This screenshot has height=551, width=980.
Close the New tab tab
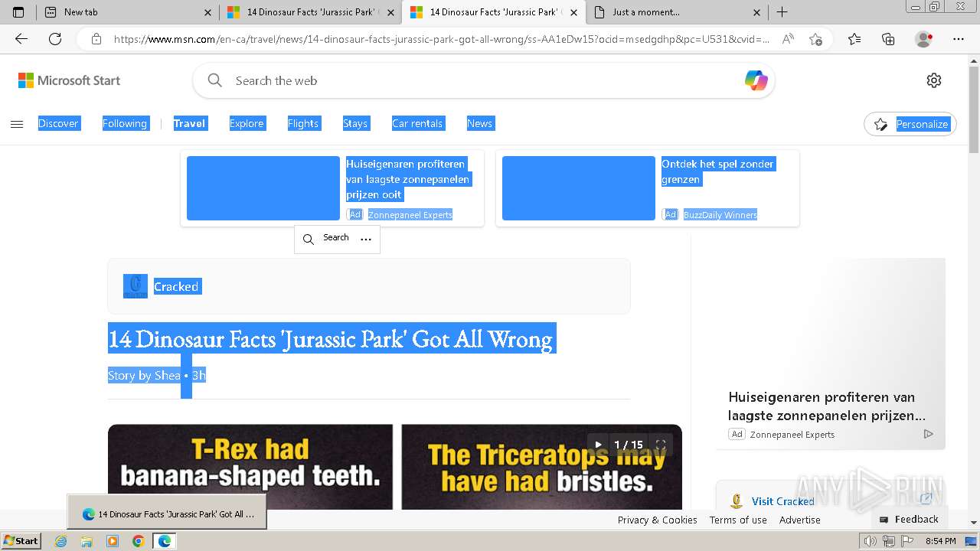tap(208, 12)
